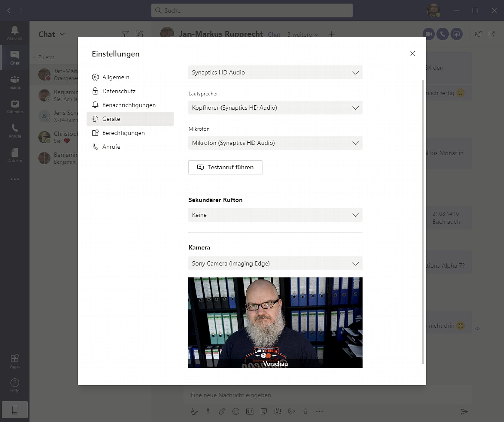Select Geräte settings category

coord(130,119)
